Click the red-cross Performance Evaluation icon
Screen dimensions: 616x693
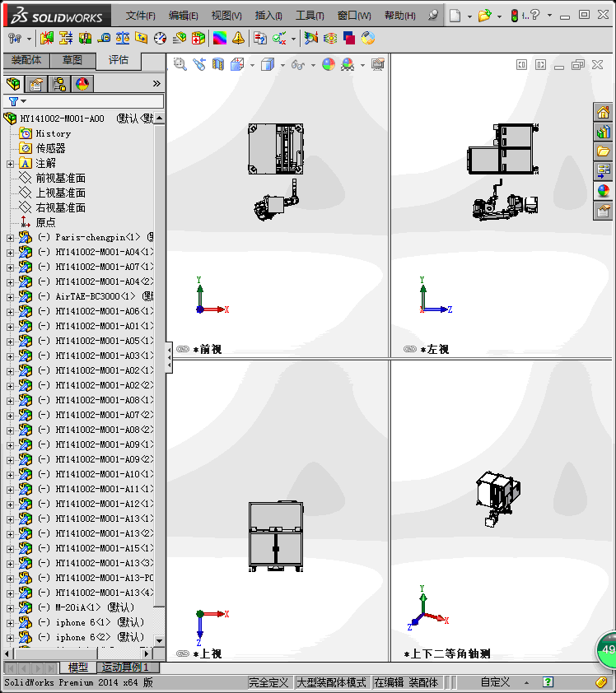(x=198, y=39)
